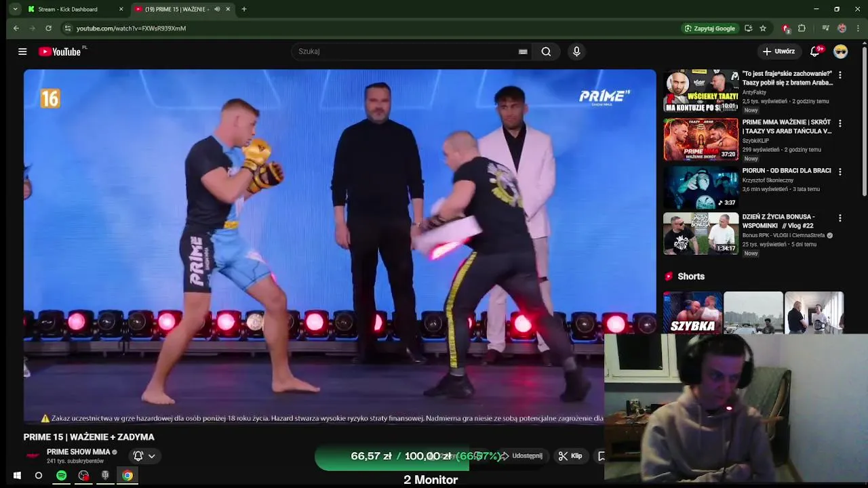
Task: Click the address bar URL
Action: pos(131,28)
